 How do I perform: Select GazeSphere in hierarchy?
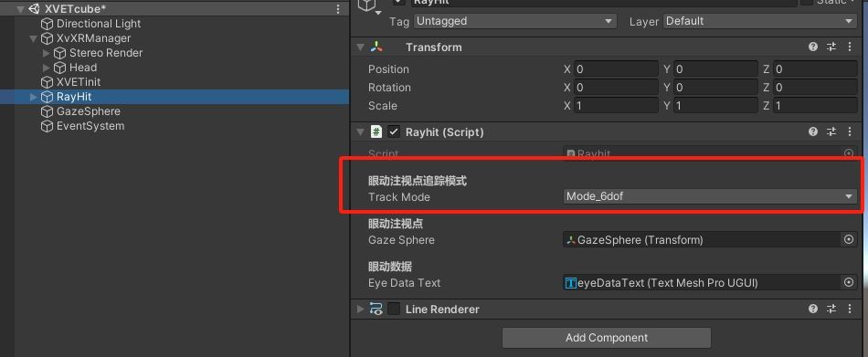tap(89, 111)
